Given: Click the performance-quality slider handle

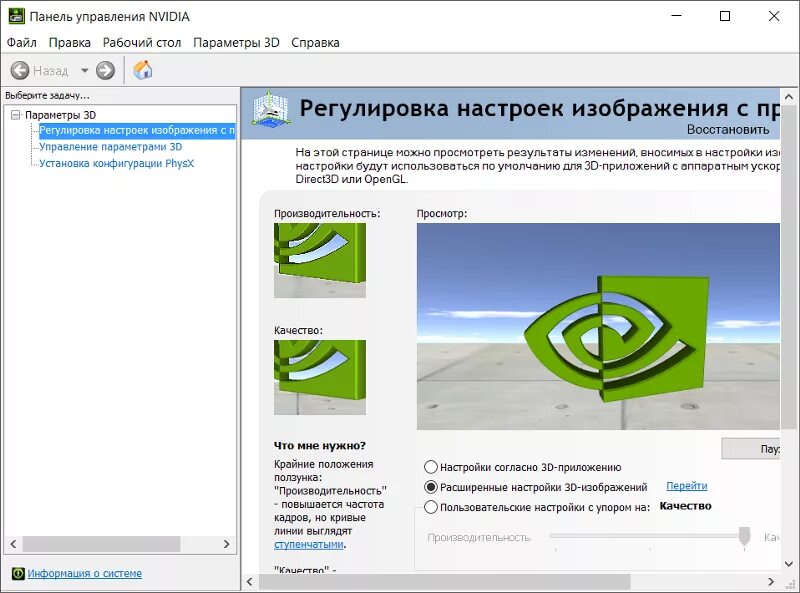Looking at the screenshot, I should (x=744, y=536).
